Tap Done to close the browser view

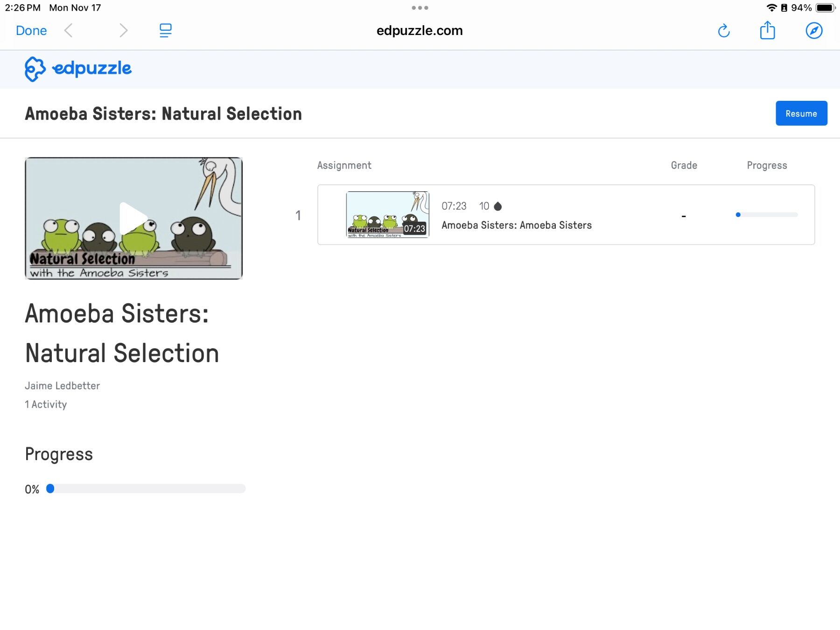pos(31,30)
